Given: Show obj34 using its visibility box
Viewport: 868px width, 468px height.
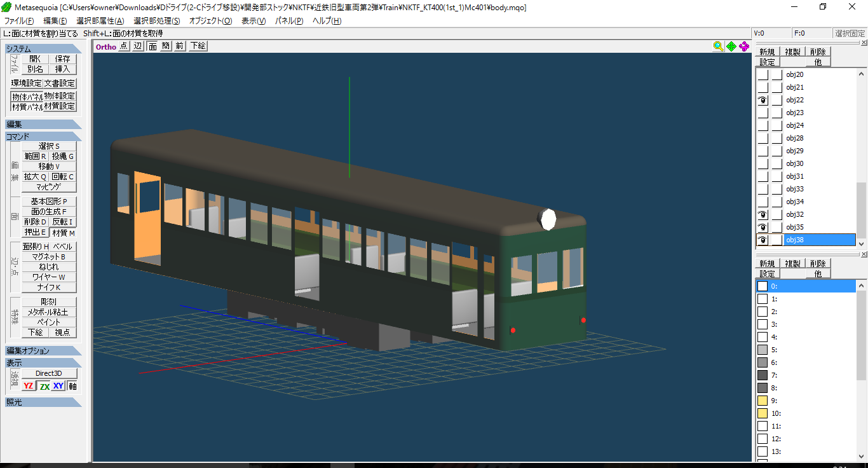Looking at the screenshot, I should click(763, 202).
